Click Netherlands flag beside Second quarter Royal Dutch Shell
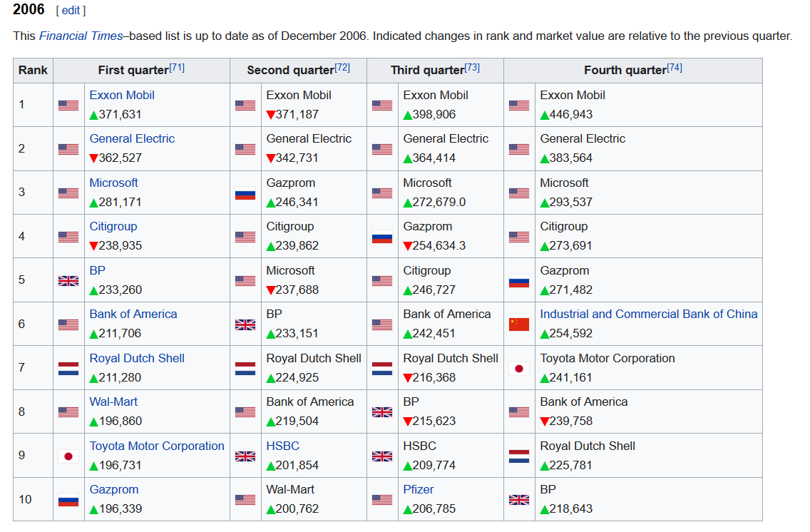The image size is (810, 532). point(245,369)
